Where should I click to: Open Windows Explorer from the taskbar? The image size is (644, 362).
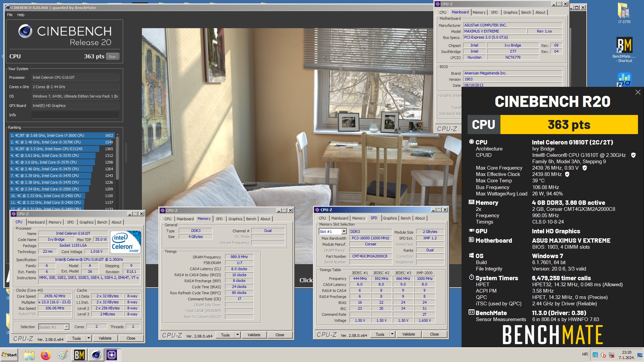29,355
